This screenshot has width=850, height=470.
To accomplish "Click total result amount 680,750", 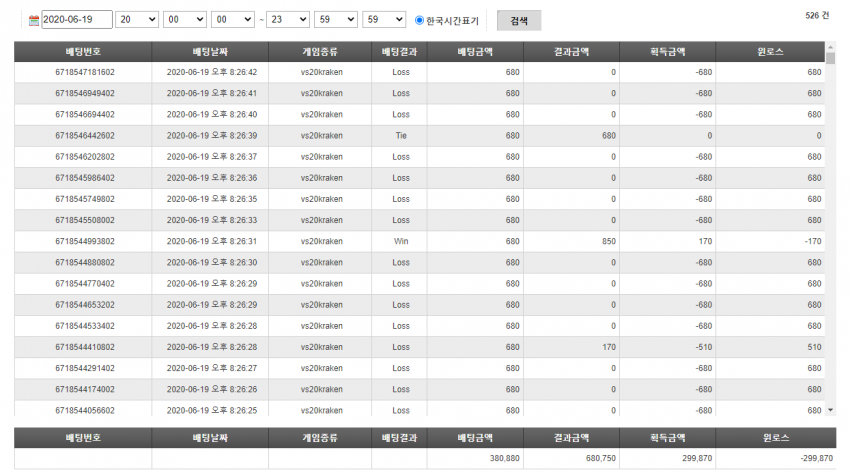I will tap(601, 459).
